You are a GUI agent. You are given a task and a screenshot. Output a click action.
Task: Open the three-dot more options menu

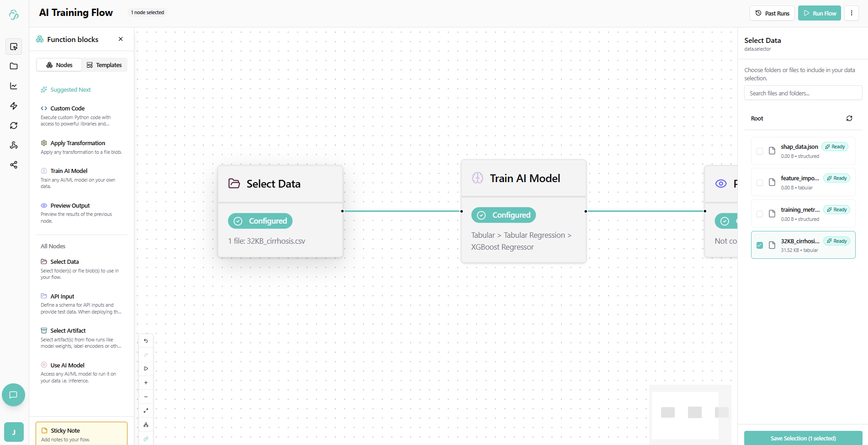(851, 13)
